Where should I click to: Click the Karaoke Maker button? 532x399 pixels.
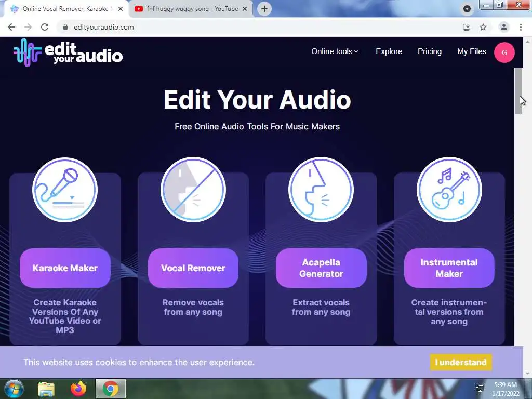(x=65, y=268)
